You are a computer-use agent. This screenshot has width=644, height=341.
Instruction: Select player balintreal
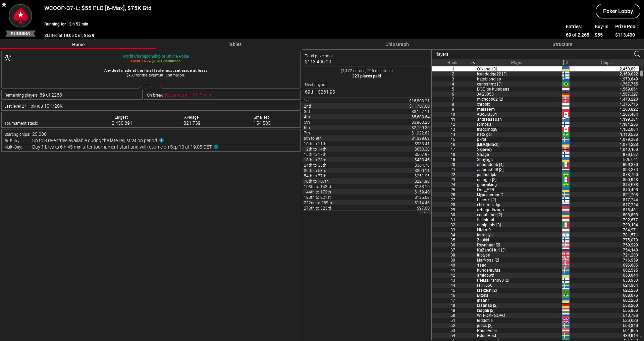pyautogui.click(x=536, y=220)
